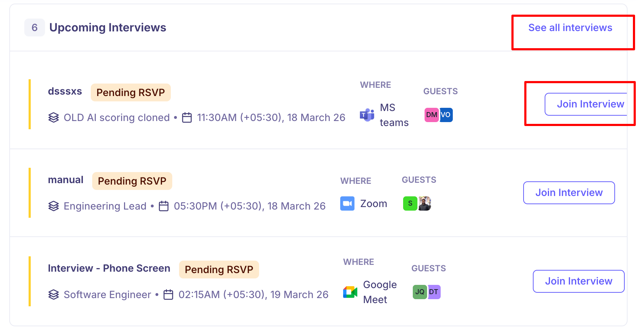644x332 pixels.
Task: Open the Interview - Phone Screen title
Action: click(x=109, y=268)
